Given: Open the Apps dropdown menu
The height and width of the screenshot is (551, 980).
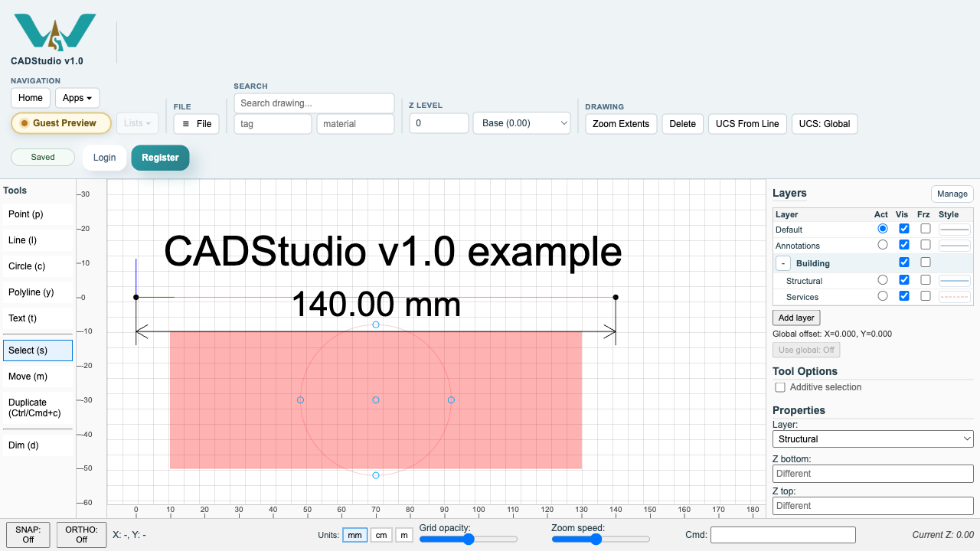Looking at the screenshot, I should [x=77, y=98].
